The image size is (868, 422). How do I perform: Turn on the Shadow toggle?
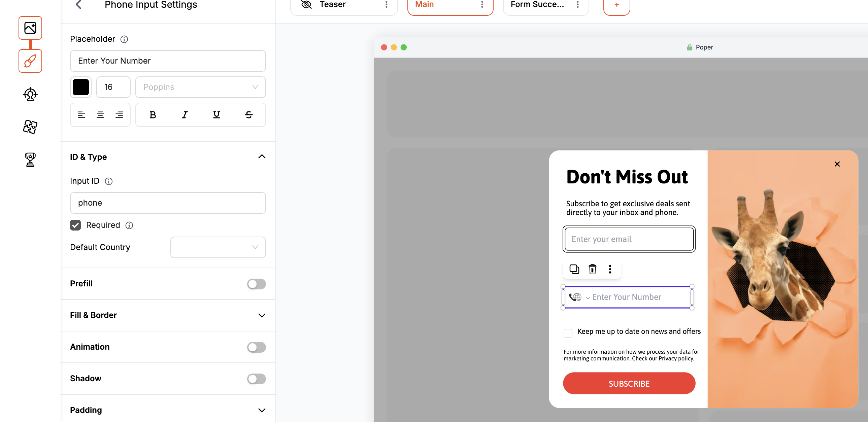(256, 379)
